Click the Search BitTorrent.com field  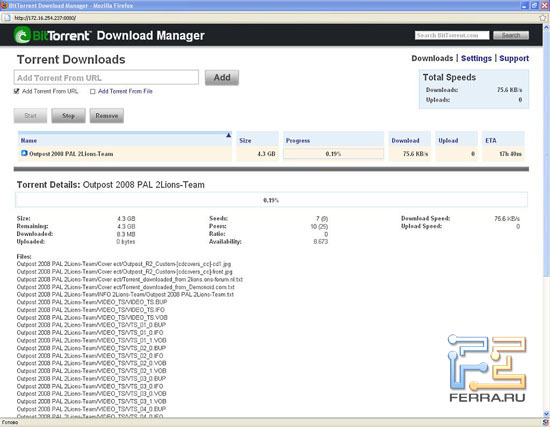click(452, 35)
